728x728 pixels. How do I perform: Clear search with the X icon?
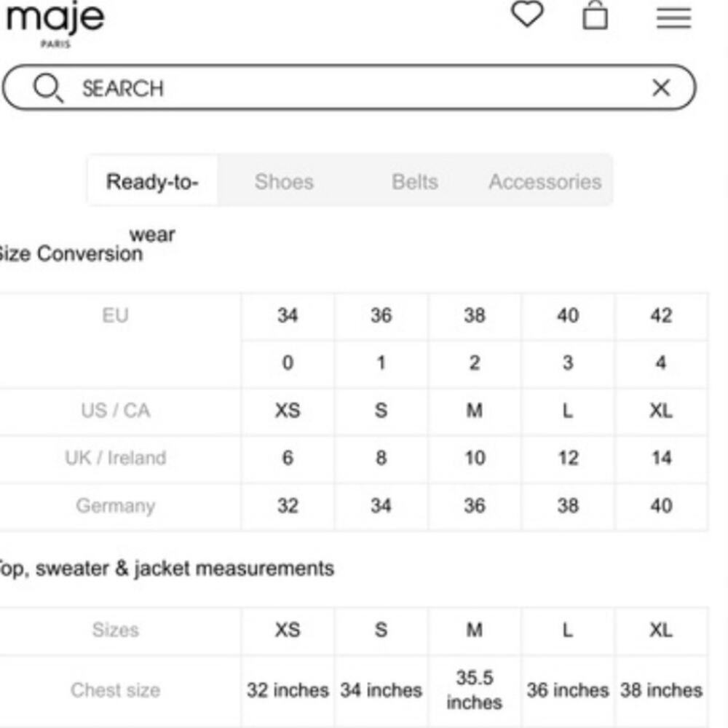coord(661,87)
